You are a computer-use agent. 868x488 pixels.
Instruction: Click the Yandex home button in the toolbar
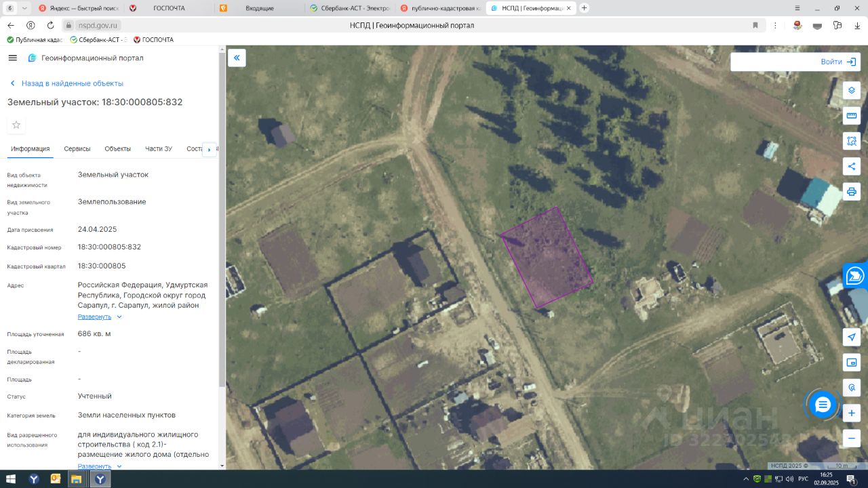point(31,25)
